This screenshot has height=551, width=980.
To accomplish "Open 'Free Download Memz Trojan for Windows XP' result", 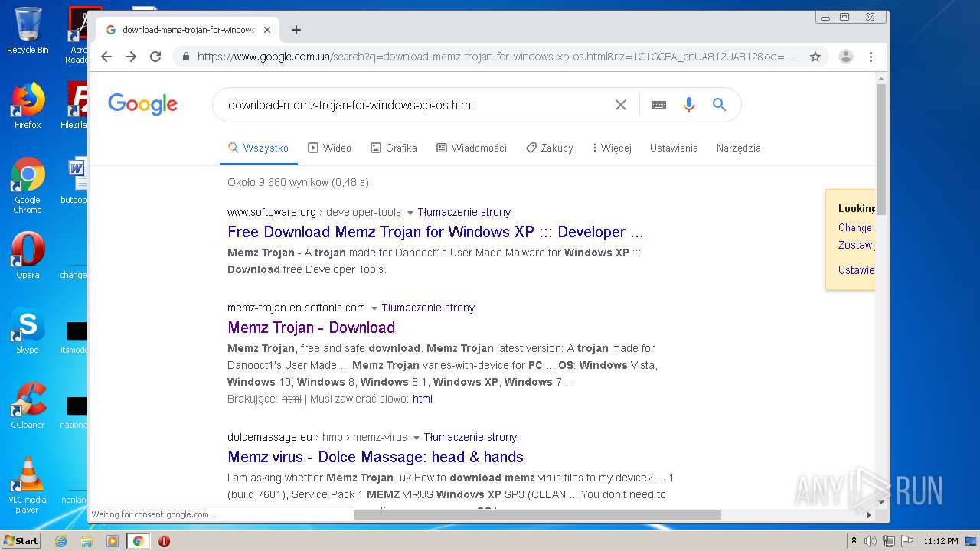I will point(436,232).
